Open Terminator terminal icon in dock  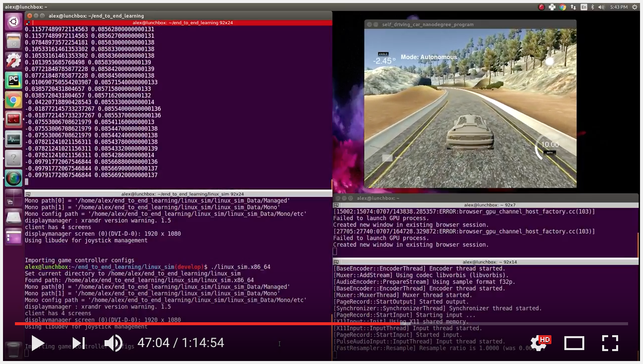pos(13,119)
